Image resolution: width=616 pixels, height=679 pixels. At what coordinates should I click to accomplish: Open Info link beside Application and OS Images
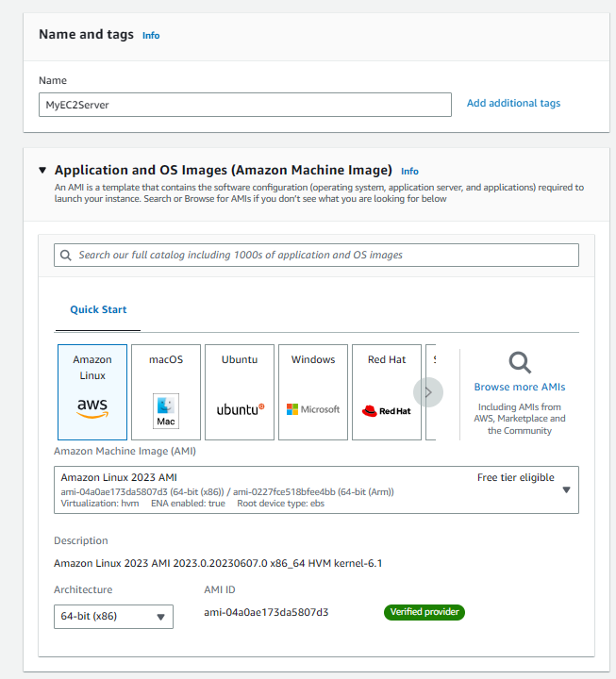coord(409,171)
